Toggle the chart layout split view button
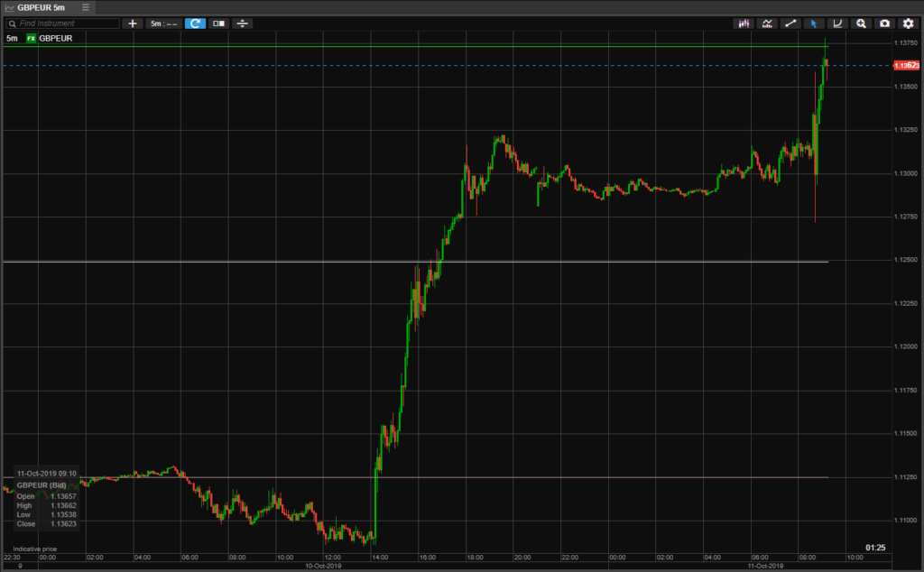 tap(218, 23)
